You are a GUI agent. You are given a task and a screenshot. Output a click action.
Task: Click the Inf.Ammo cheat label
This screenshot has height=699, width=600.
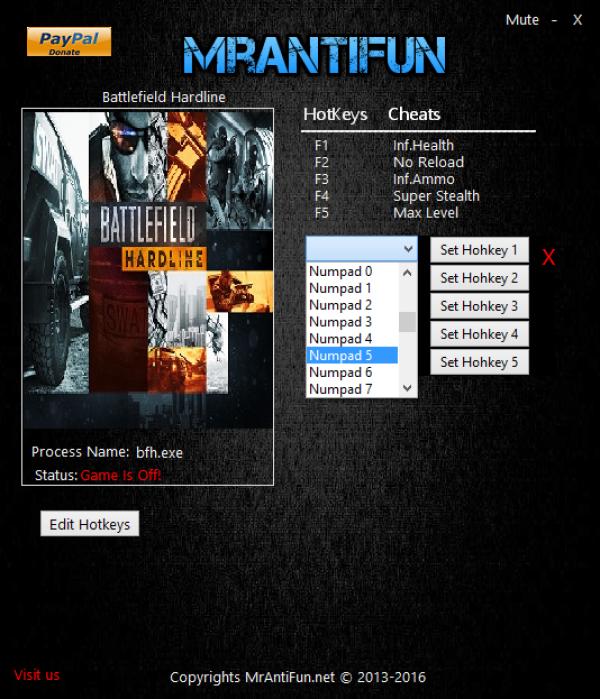(423, 179)
